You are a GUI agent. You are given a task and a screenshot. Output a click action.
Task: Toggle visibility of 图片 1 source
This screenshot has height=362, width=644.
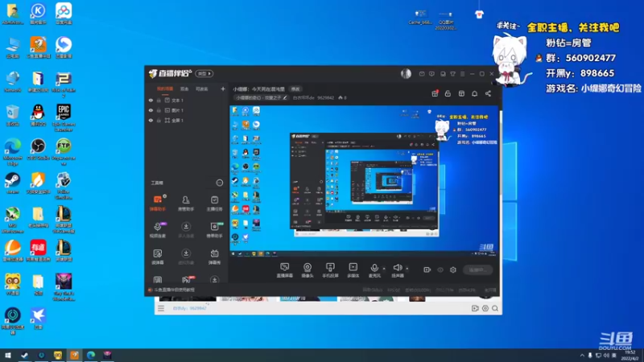tap(151, 110)
